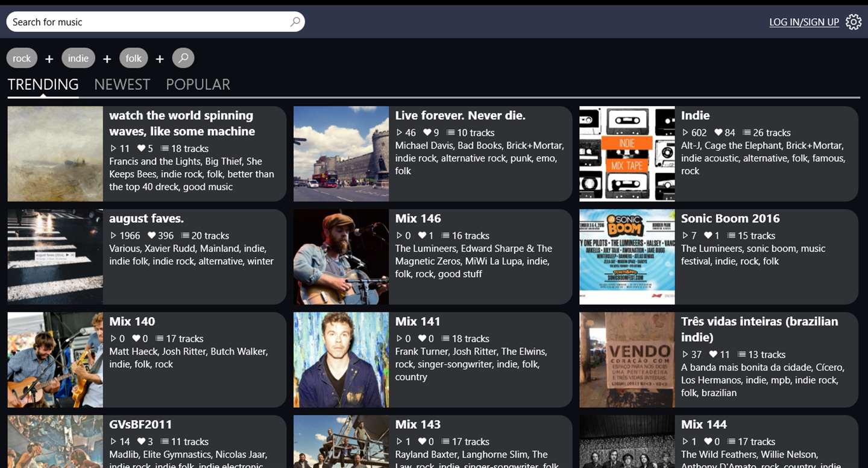Open the Indie mix tape cassette thumbnail
This screenshot has width=868, height=468.
[627, 154]
